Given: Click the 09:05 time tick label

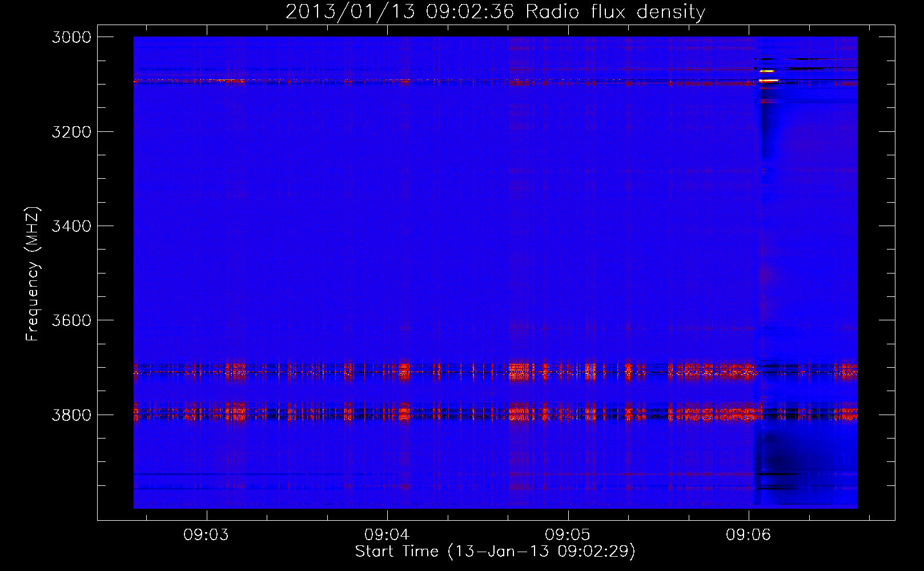Looking at the screenshot, I should click(x=568, y=534).
